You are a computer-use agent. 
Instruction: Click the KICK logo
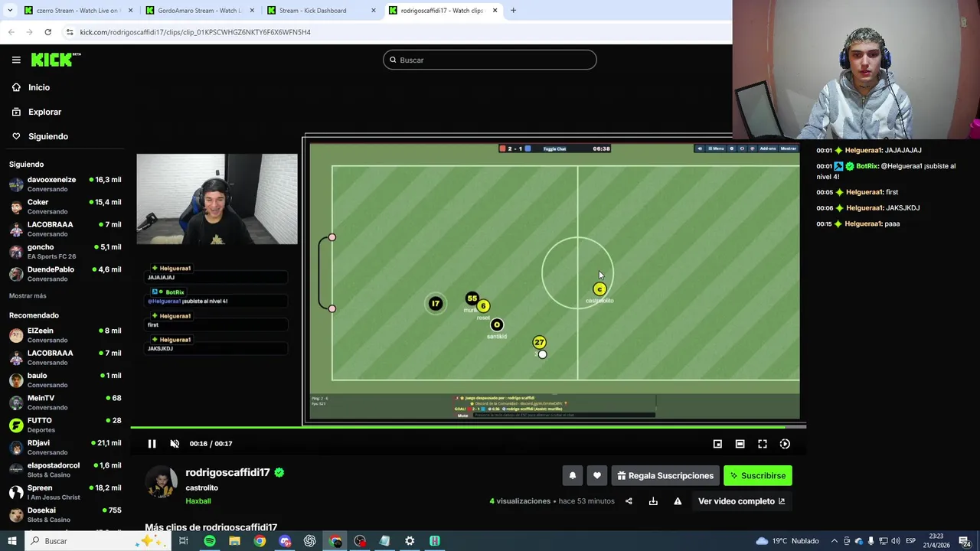pos(56,60)
